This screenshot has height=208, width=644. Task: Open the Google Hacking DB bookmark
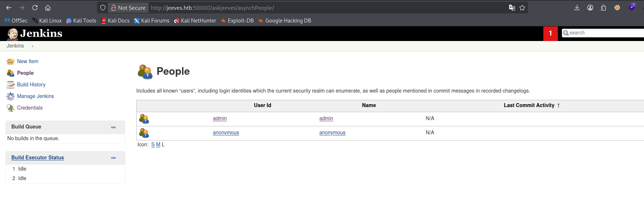(285, 21)
